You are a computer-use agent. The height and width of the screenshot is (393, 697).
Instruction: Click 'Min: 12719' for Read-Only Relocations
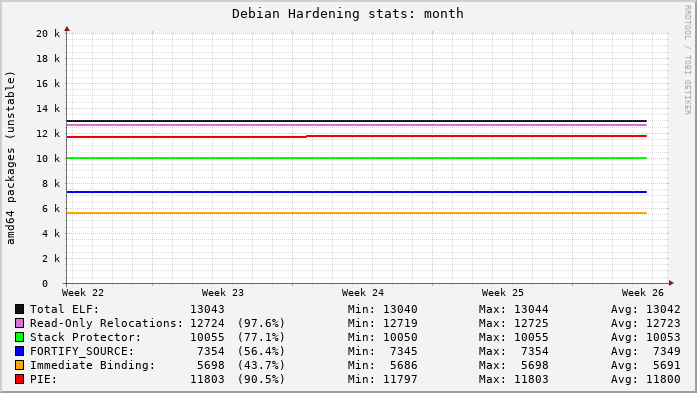(x=383, y=323)
